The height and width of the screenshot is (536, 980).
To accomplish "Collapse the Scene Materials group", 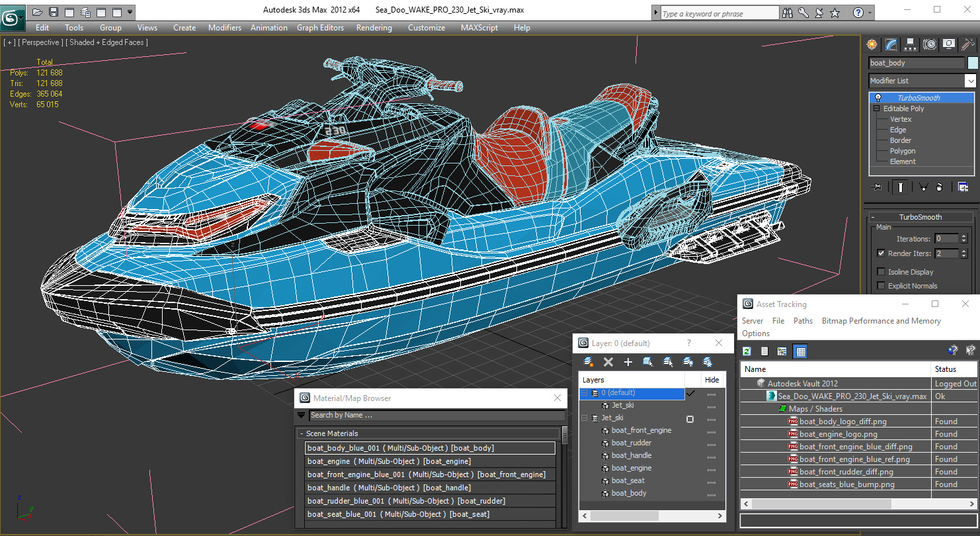I will pos(301,434).
